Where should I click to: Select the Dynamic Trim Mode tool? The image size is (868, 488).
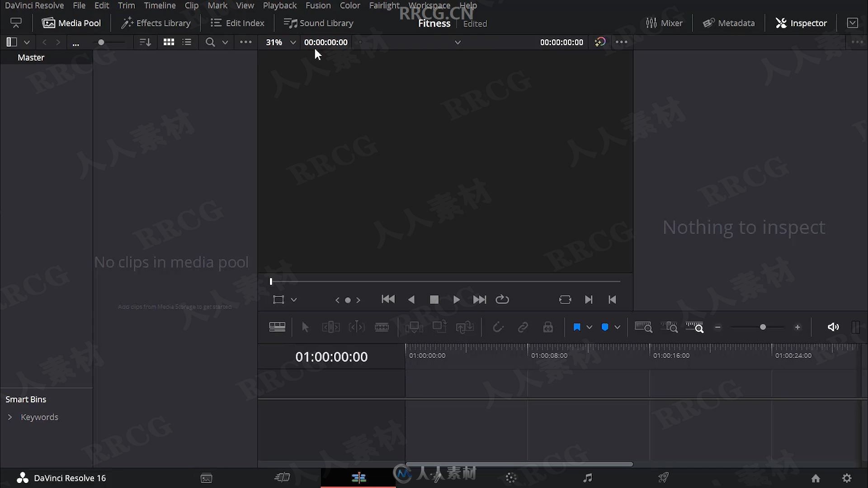point(356,327)
